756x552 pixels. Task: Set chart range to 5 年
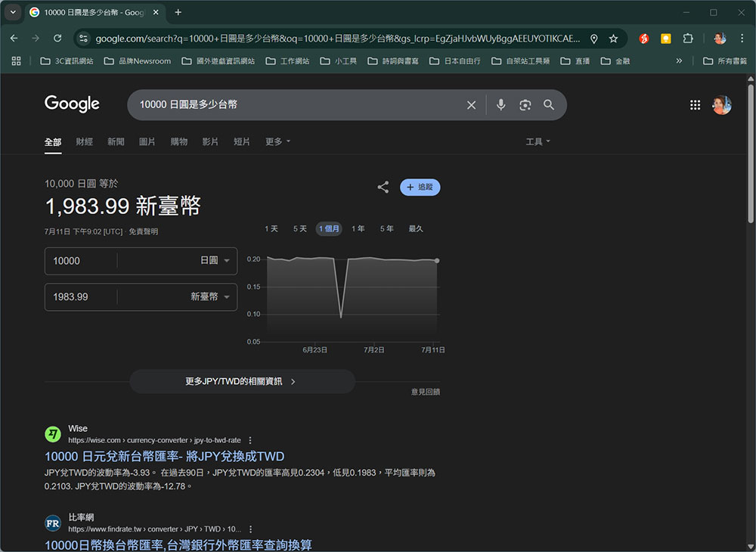pos(386,228)
